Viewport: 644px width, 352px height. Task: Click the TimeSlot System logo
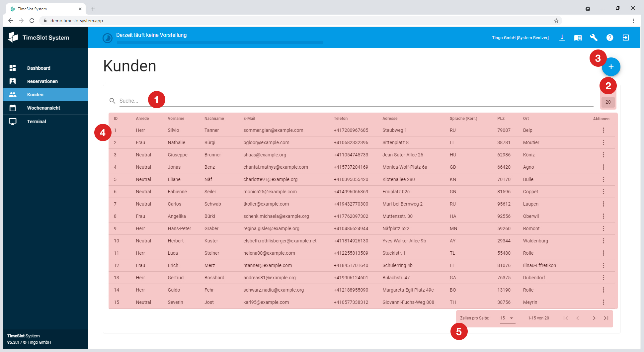(39, 38)
